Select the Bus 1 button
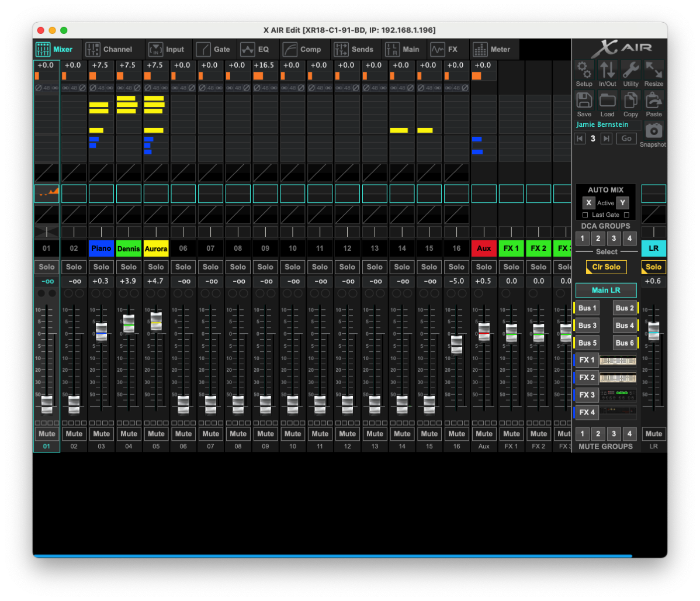The image size is (700, 601). click(x=587, y=308)
